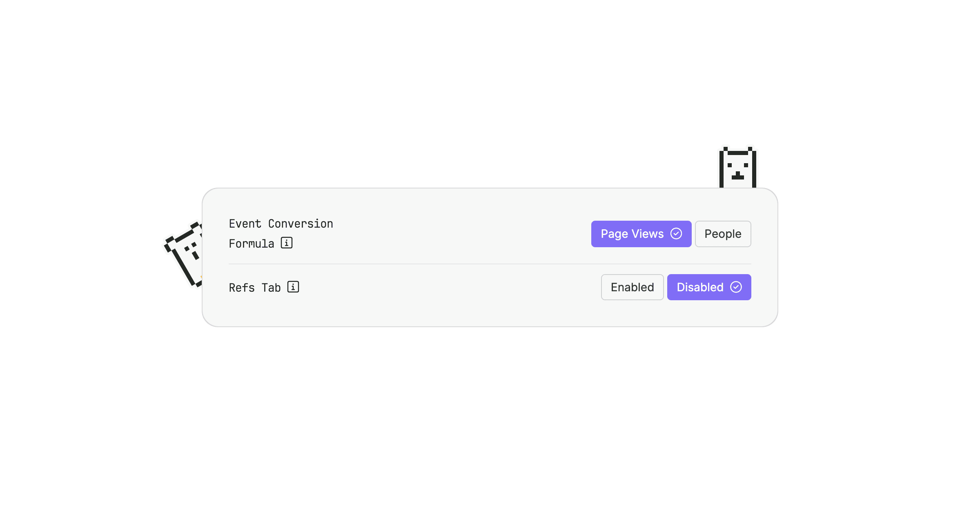
Task: Select the Disabled option for Refs Tab
Action: [x=709, y=287]
